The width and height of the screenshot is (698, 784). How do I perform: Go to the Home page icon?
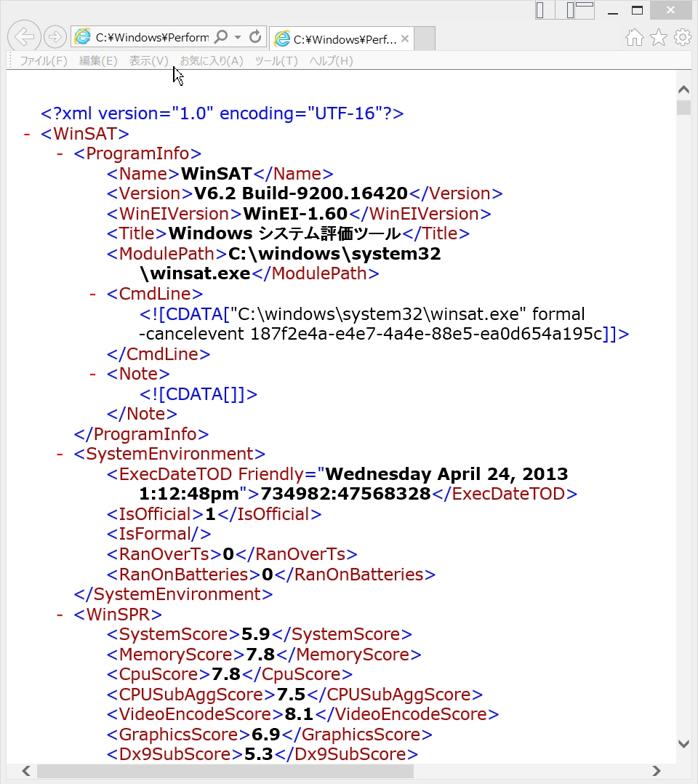tap(635, 37)
